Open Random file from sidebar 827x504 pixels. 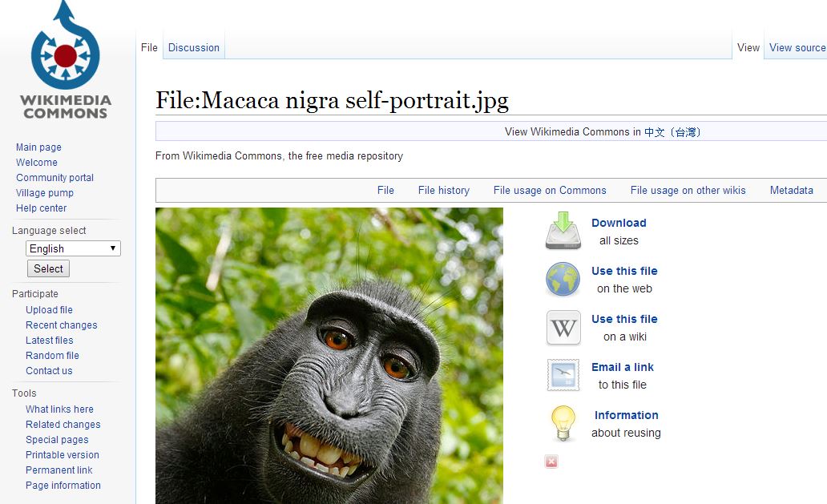click(x=52, y=356)
